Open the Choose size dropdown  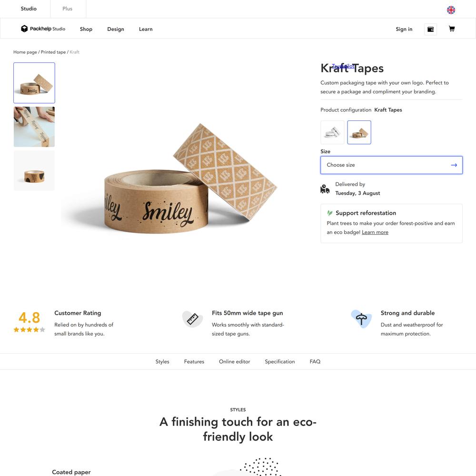pyautogui.click(x=391, y=165)
